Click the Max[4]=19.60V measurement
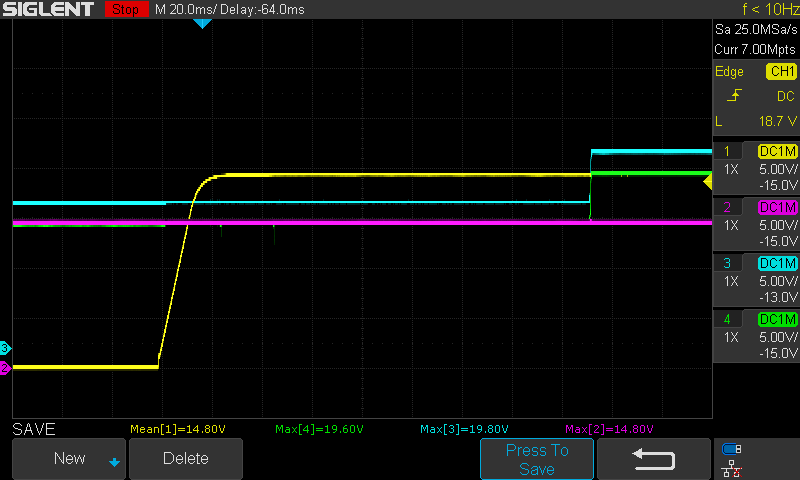The image size is (800, 480). tap(319, 429)
